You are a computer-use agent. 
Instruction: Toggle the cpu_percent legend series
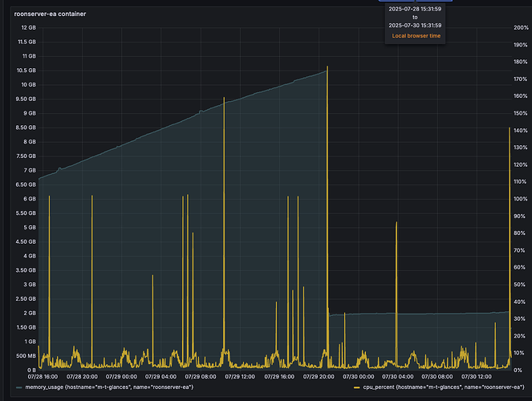click(x=443, y=387)
